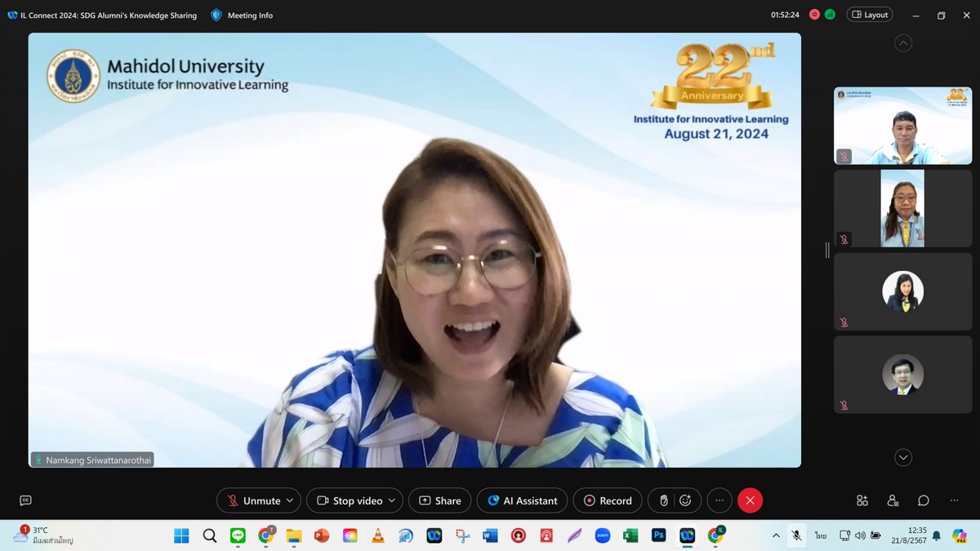Open the Meeting Info tab

coord(242,16)
